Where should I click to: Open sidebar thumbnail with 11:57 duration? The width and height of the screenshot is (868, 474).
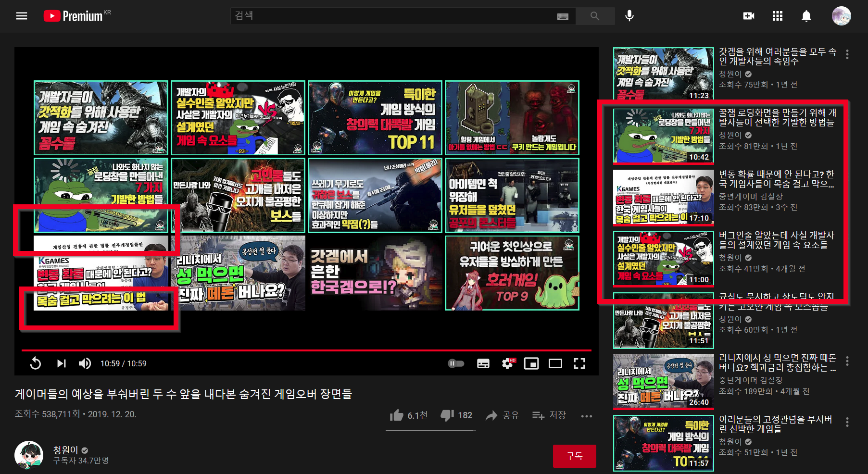coord(663,443)
